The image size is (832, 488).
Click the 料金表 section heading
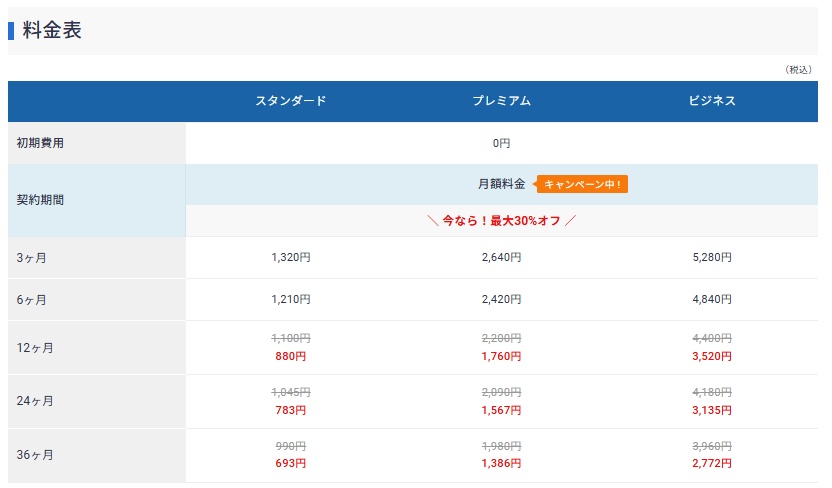pyautogui.click(x=52, y=31)
